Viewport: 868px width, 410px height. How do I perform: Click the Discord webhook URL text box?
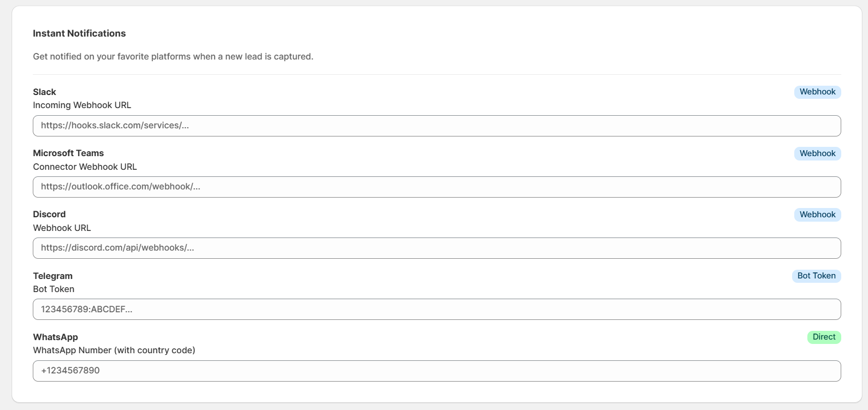(436, 248)
